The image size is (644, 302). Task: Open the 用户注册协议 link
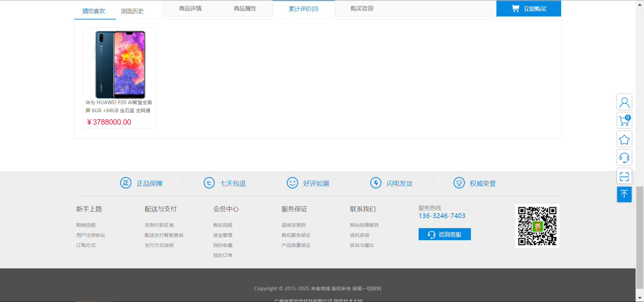pos(91,235)
